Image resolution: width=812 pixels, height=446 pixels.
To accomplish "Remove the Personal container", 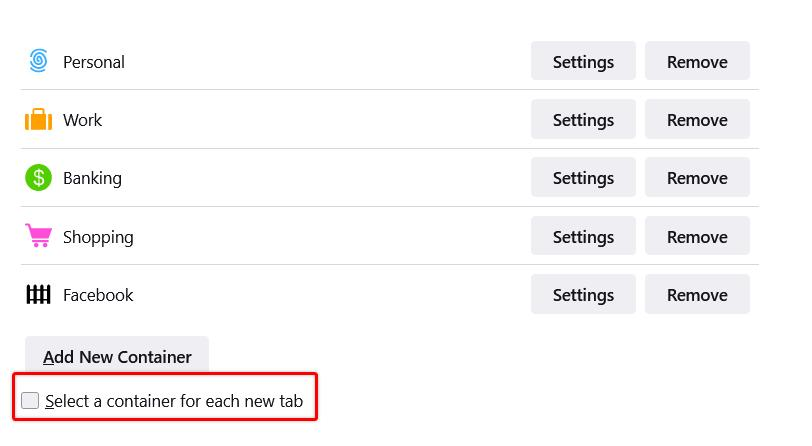I will click(697, 61).
